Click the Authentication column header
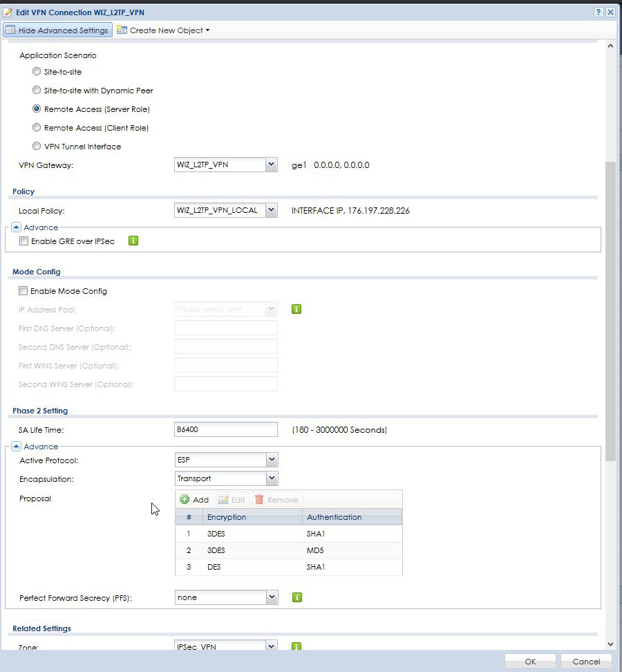The height and width of the screenshot is (672, 622). tap(352, 517)
